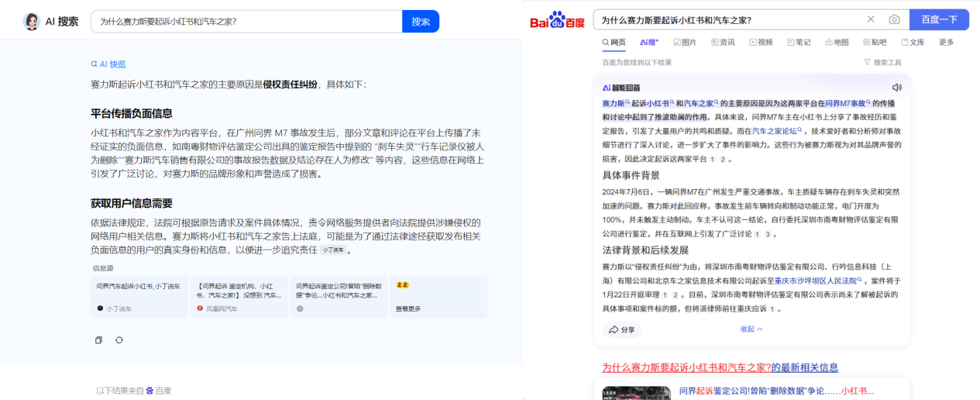The height and width of the screenshot is (400, 980).
Task: Open source card 【问界起诉 鉴定机构，小红书，汽车之家!】
Action: (x=239, y=297)
